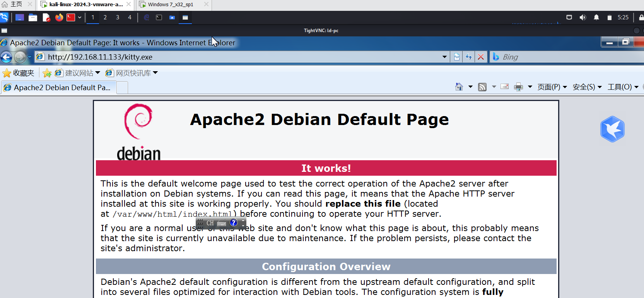The image size is (644, 298).
Task: Click the battery indicator in Kali tray
Action: [x=610, y=17]
